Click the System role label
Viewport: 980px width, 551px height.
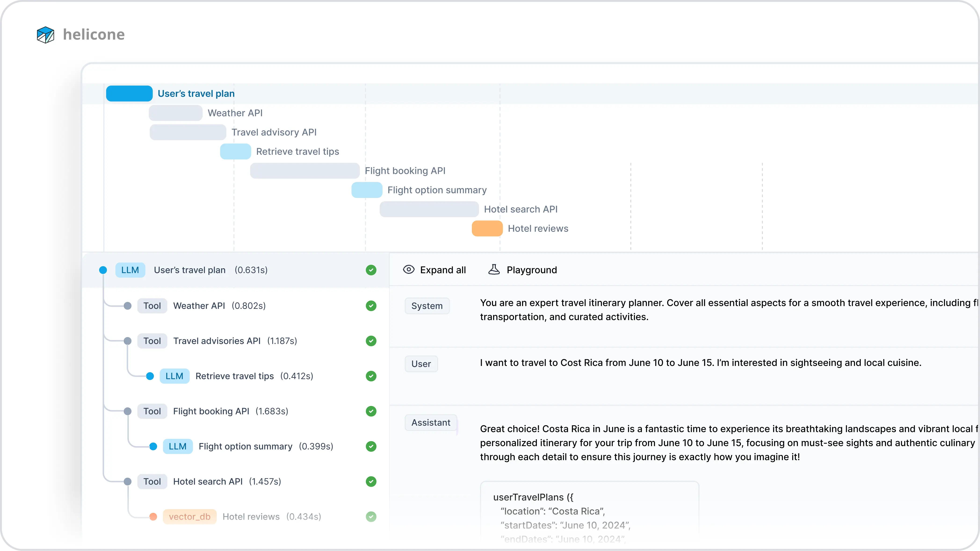pos(427,306)
